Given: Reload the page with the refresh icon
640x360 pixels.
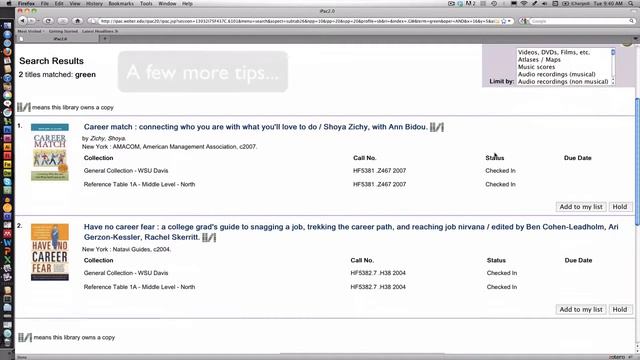Looking at the screenshot, I should click(48, 21).
